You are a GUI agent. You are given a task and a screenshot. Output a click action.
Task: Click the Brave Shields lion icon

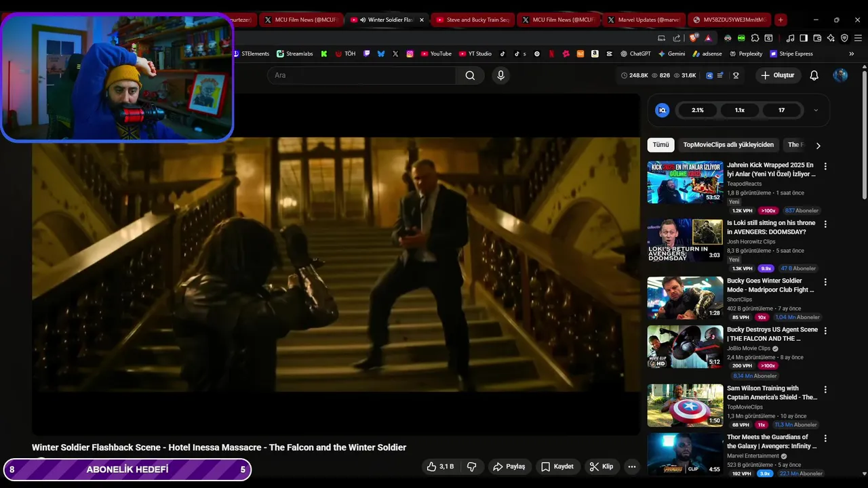click(694, 38)
